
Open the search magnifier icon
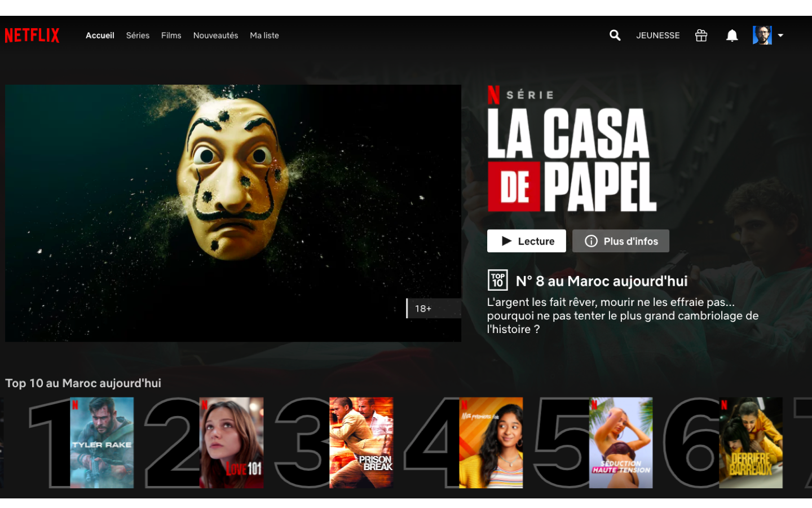pyautogui.click(x=615, y=36)
